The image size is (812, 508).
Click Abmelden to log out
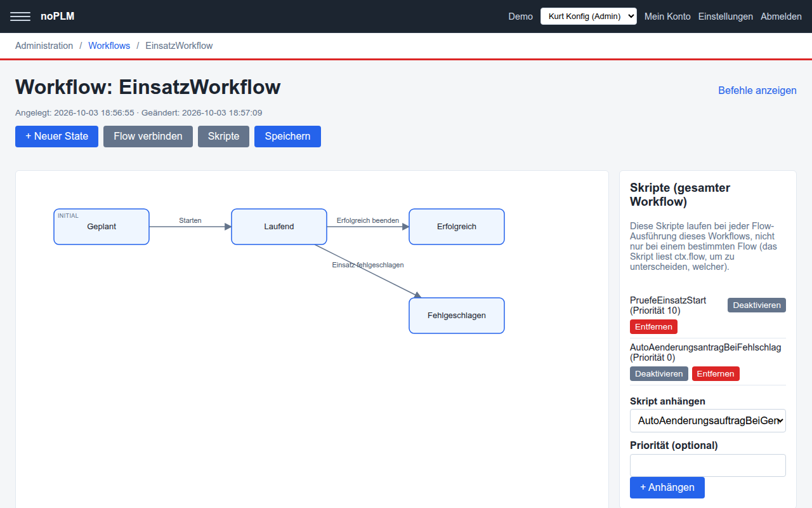(x=781, y=17)
